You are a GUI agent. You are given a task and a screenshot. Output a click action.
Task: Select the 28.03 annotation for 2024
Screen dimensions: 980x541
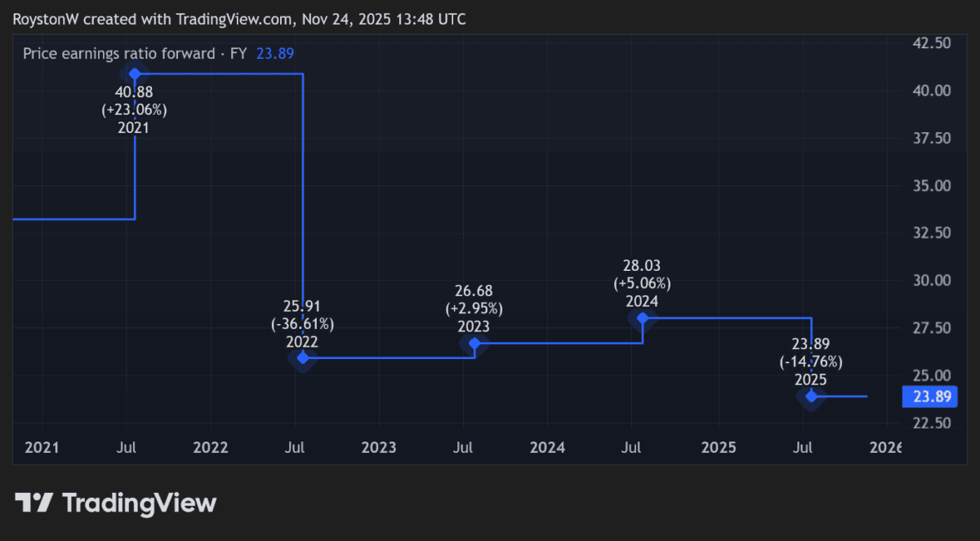[x=641, y=265]
